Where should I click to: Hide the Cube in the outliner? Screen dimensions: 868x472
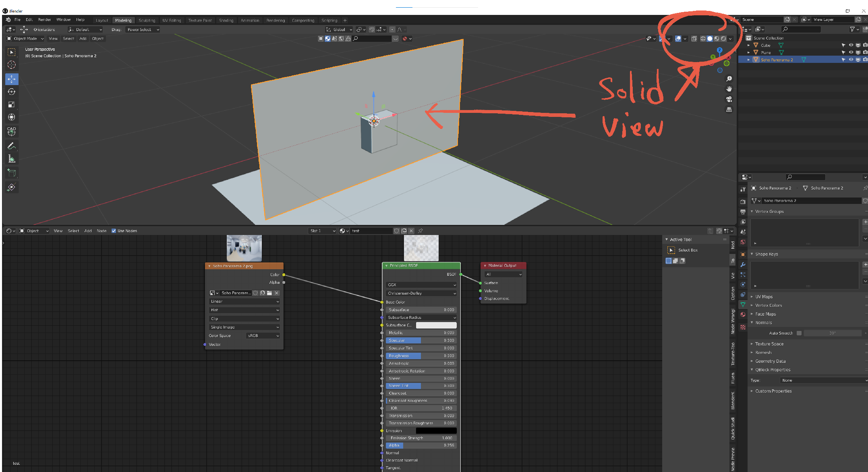click(851, 45)
